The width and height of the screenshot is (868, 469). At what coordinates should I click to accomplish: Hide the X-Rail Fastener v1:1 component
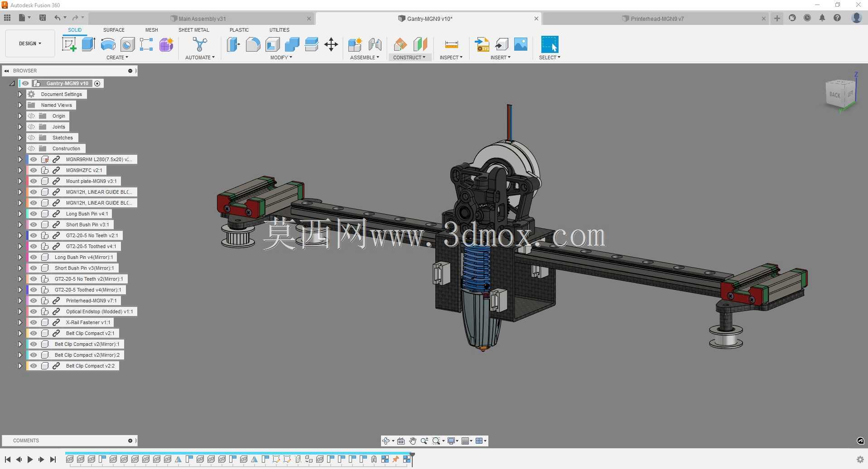pos(34,322)
